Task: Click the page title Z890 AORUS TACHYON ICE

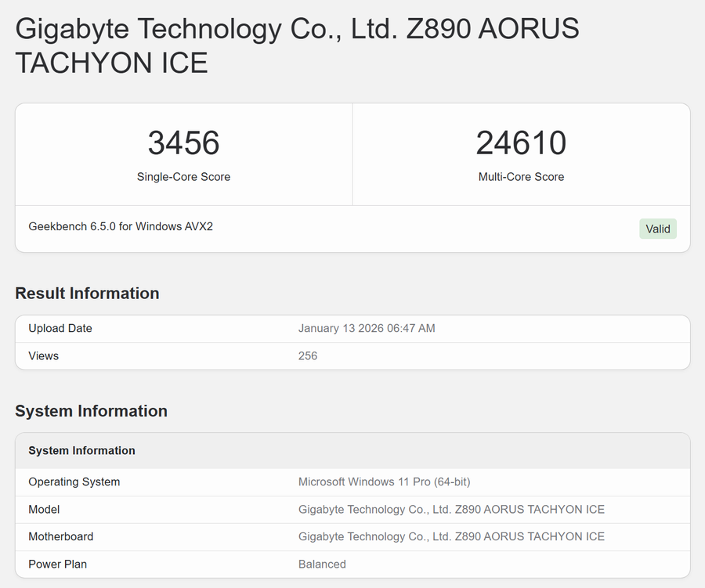Action: point(297,45)
